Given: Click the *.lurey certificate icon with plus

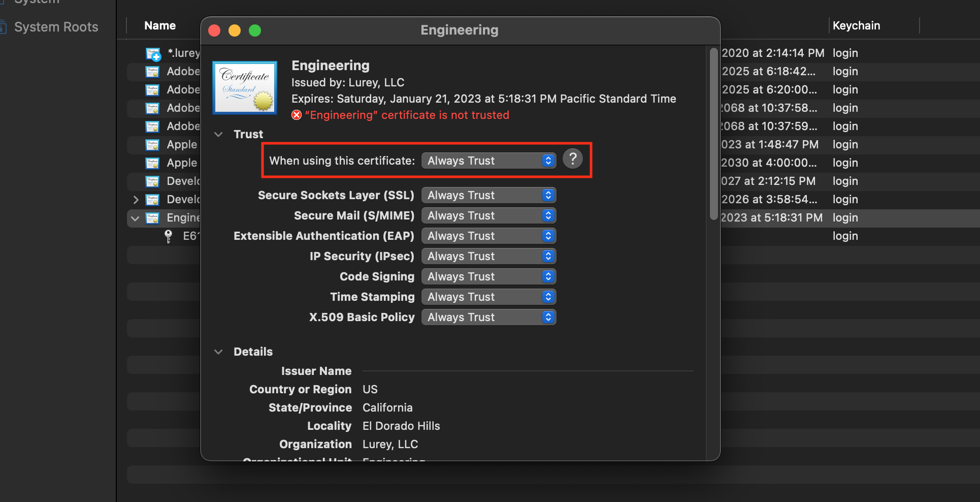Looking at the screenshot, I should pyautogui.click(x=153, y=53).
